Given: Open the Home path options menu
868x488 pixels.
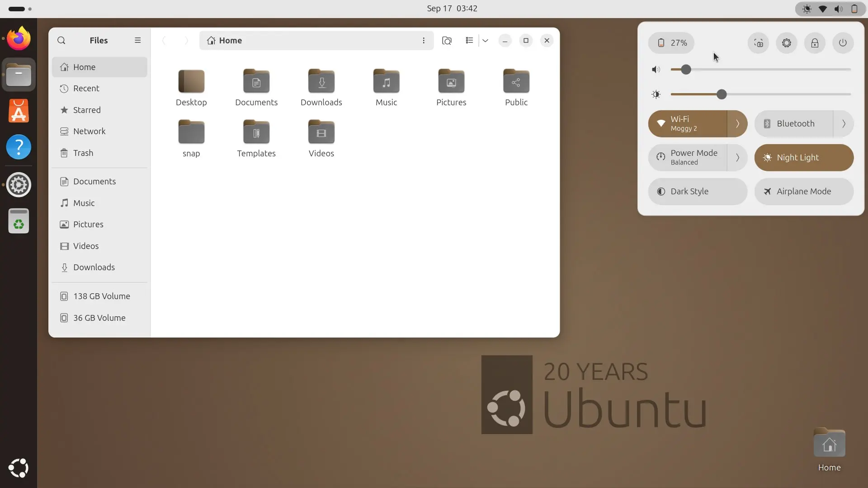Looking at the screenshot, I should click(x=424, y=41).
